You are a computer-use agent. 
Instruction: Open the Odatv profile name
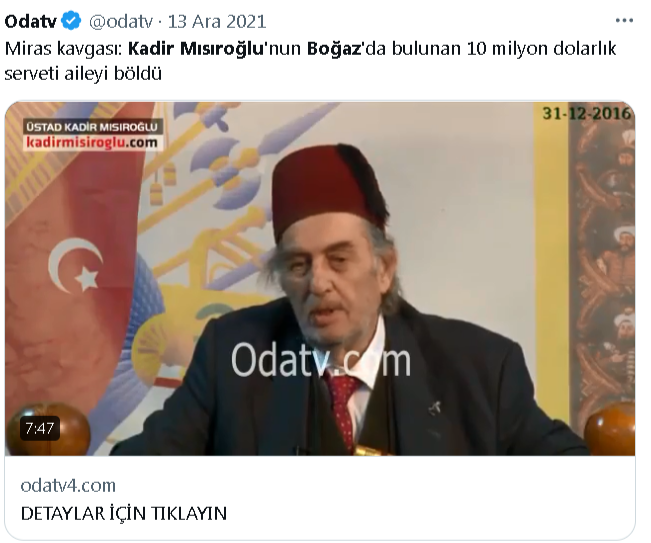click(30, 22)
